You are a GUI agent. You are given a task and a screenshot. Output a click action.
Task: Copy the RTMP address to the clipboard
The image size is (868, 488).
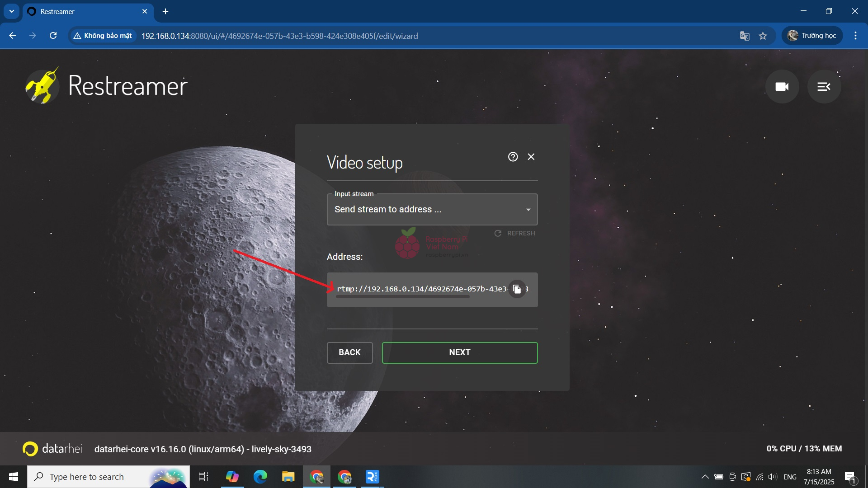click(517, 289)
